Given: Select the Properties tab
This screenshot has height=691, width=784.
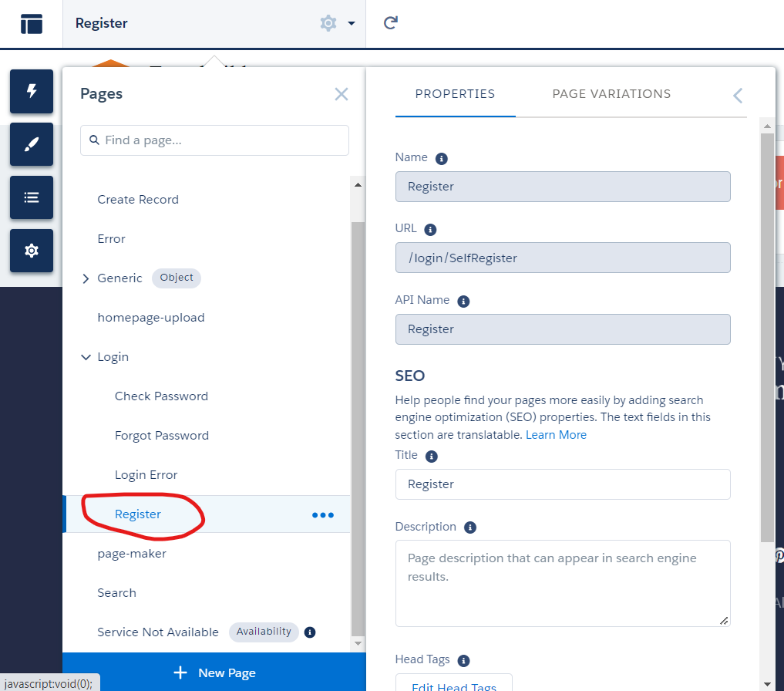Looking at the screenshot, I should [x=455, y=94].
